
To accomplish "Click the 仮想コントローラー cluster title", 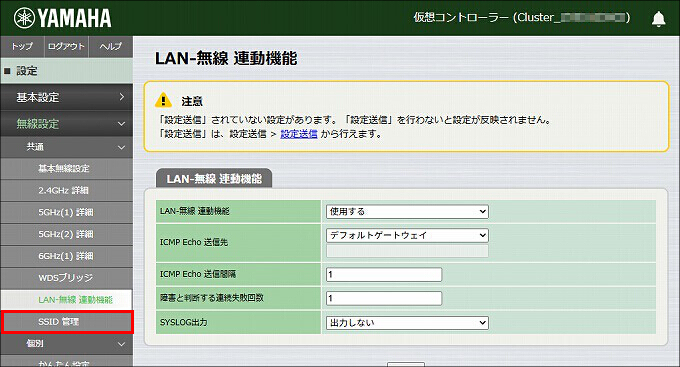I will 522,17.
